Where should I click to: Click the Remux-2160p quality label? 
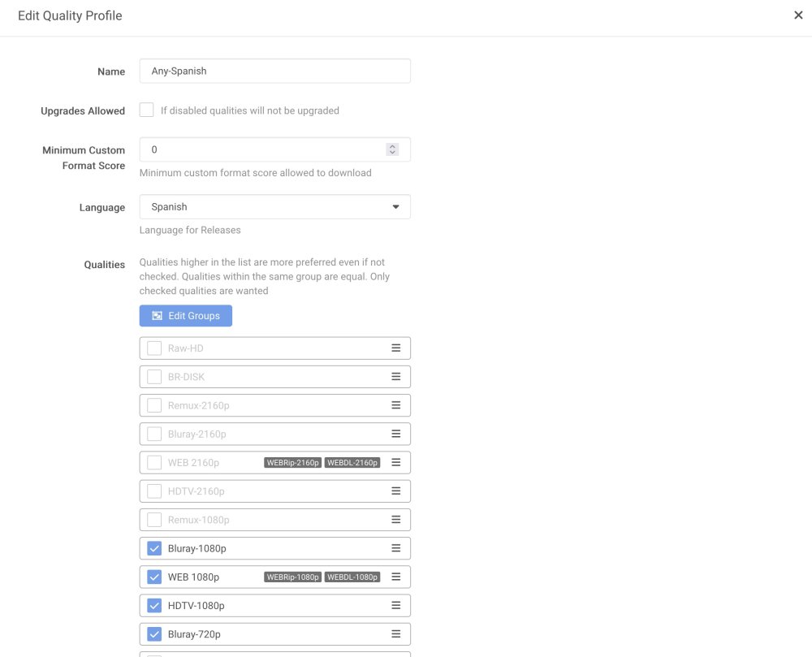pos(198,405)
